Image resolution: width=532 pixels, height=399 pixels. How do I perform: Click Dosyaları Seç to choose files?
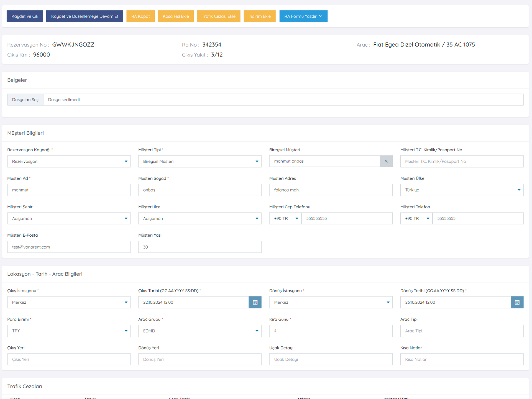(x=25, y=100)
